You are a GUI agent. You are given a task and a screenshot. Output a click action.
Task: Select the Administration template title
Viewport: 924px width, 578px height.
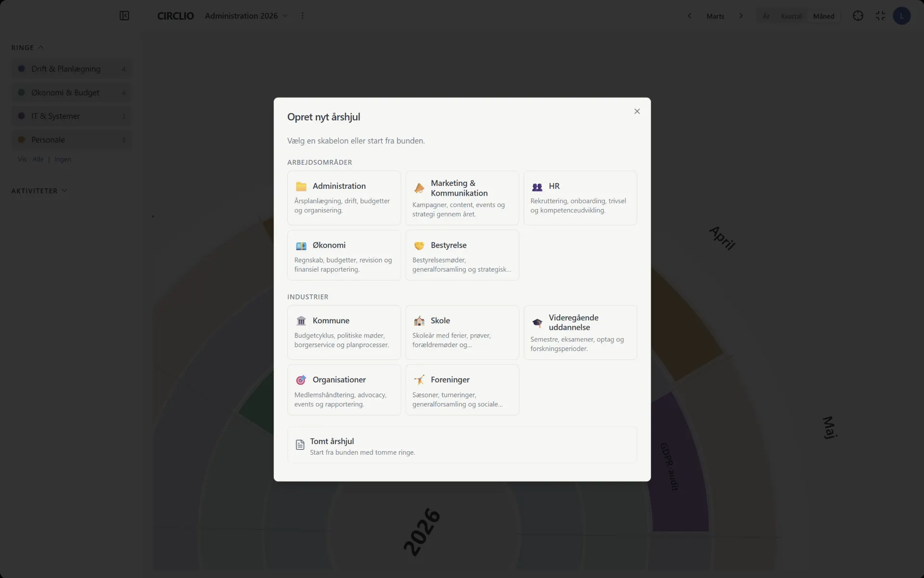(x=339, y=186)
